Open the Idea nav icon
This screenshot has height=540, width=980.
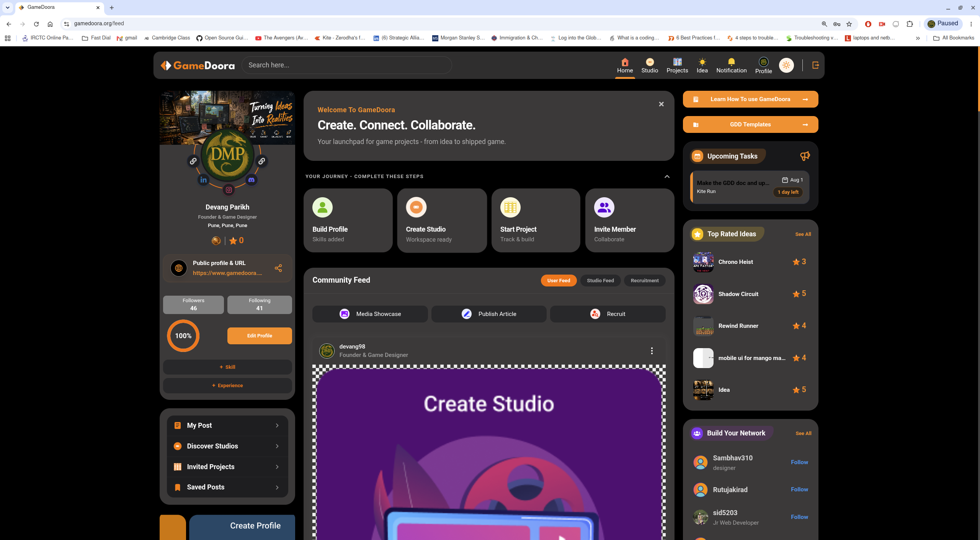(702, 65)
